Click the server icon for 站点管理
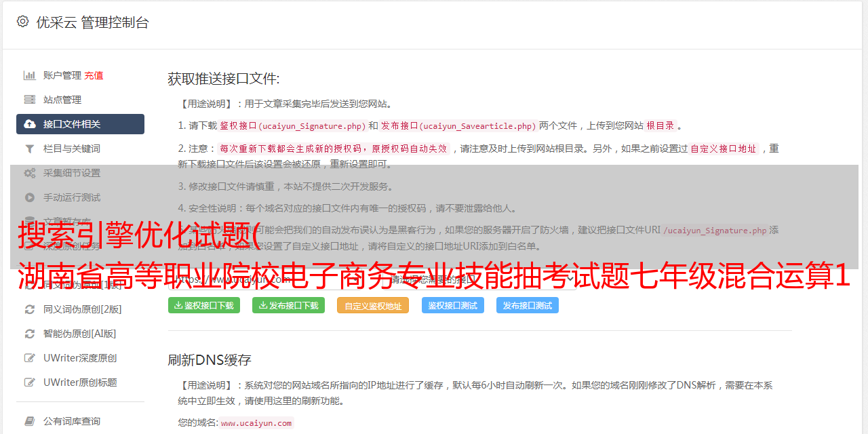 pos(30,100)
